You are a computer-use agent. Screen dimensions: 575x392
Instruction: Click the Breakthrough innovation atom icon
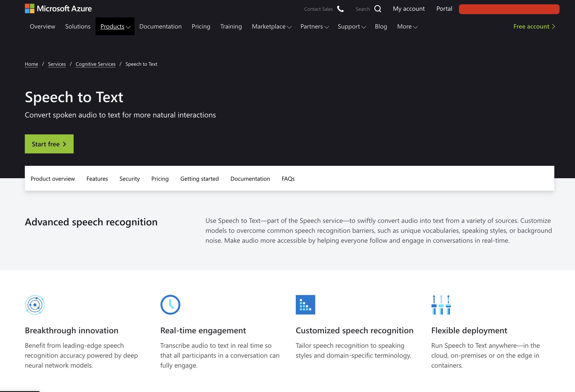click(35, 305)
